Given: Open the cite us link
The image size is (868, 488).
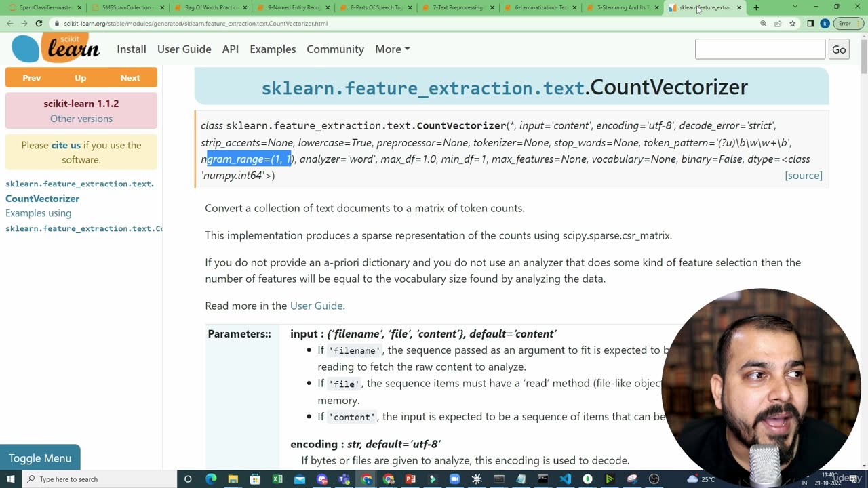Looking at the screenshot, I should (x=66, y=145).
